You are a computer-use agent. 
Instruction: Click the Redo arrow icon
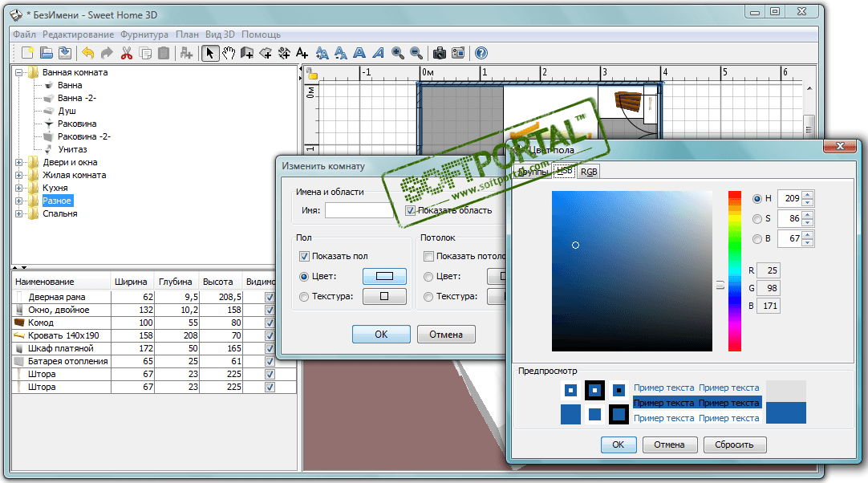pos(106,53)
